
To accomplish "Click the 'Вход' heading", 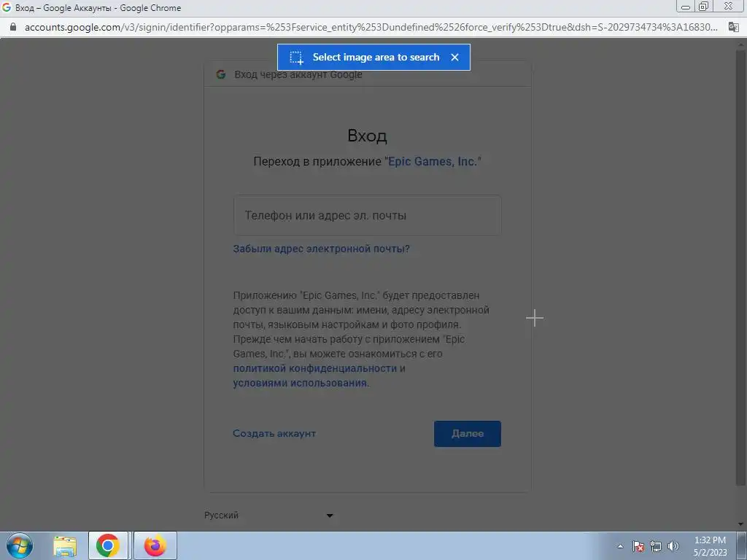I will [367, 136].
